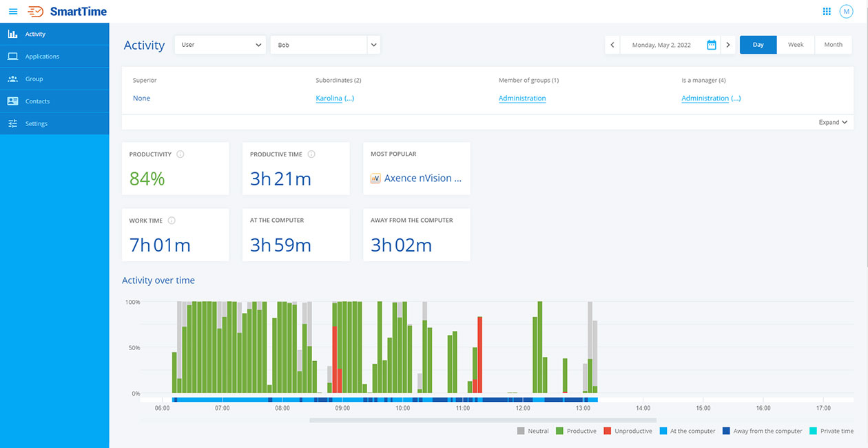The width and height of the screenshot is (868, 448).
Task: Toggle At the computer legend entry
Action: (x=686, y=431)
